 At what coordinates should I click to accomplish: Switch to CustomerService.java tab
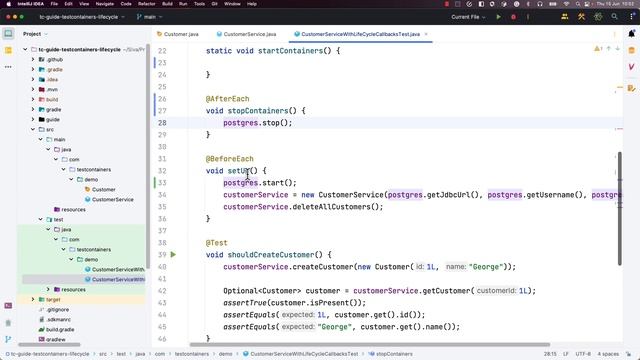[x=246, y=34]
